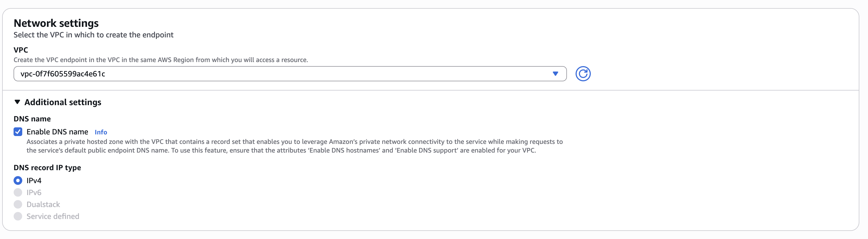Click the IPv4 label text

34,181
